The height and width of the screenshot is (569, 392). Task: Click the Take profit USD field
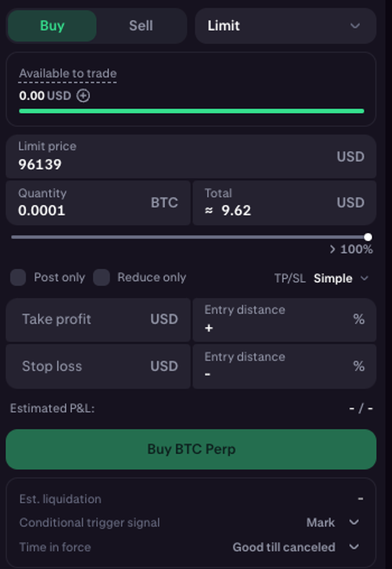click(98, 320)
